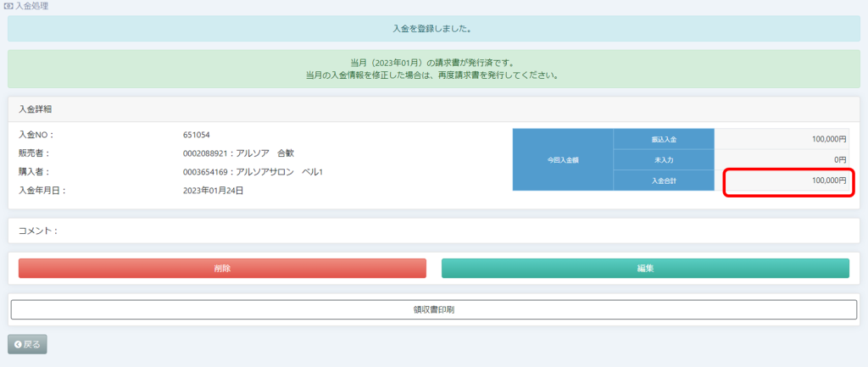Click the 振込入金 label cell

(x=664, y=139)
